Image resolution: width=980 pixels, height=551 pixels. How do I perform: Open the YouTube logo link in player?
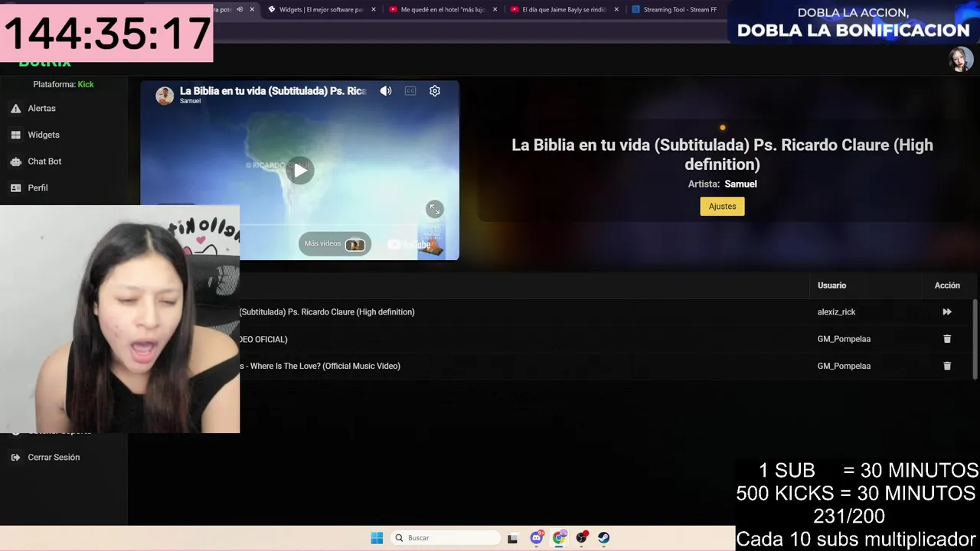click(410, 245)
